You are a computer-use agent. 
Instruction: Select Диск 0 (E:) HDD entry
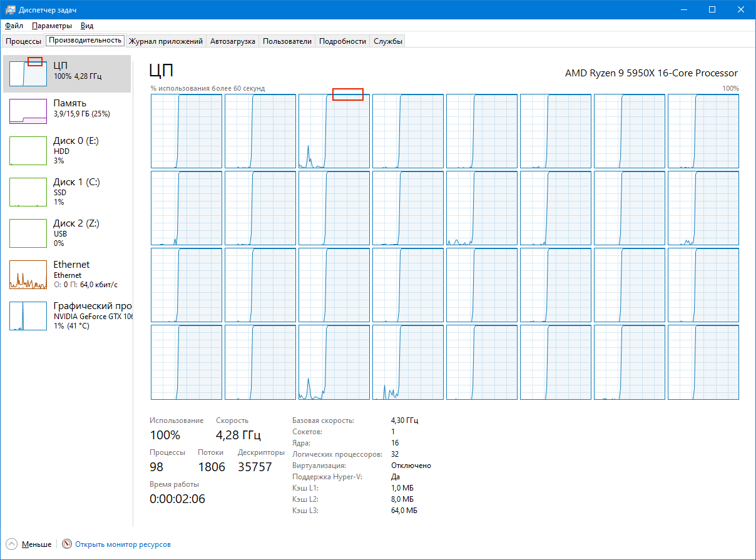[68, 150]
